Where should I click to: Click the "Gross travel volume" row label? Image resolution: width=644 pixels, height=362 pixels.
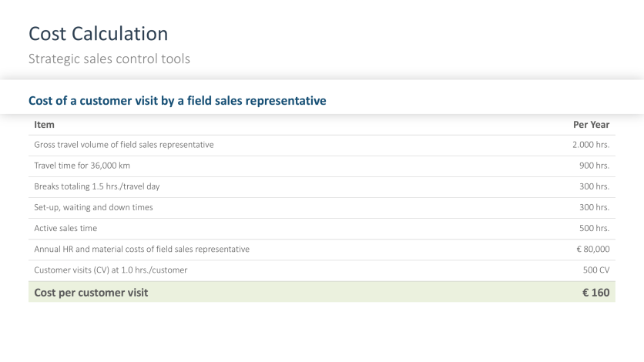point(123,145)
